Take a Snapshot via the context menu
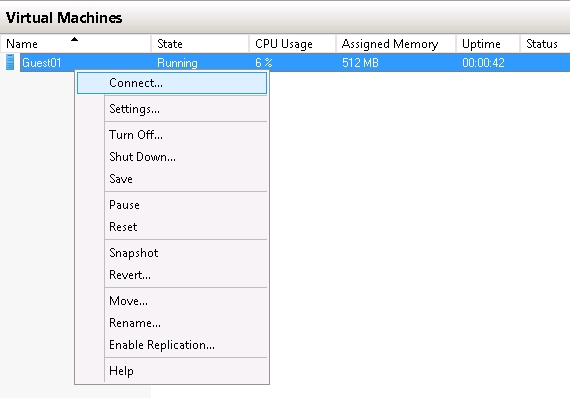Screen dimensions: 570x398 click(x=172, y=253)
